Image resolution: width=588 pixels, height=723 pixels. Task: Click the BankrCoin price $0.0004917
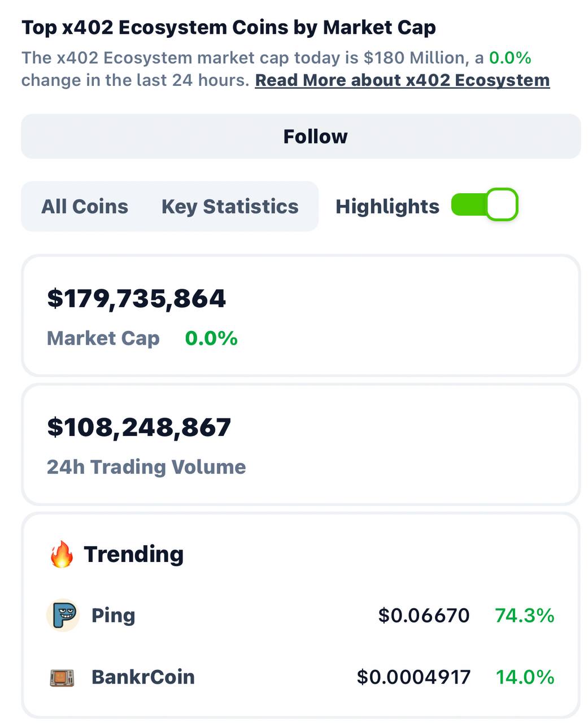pyautogui.click(x=413, y=677)
